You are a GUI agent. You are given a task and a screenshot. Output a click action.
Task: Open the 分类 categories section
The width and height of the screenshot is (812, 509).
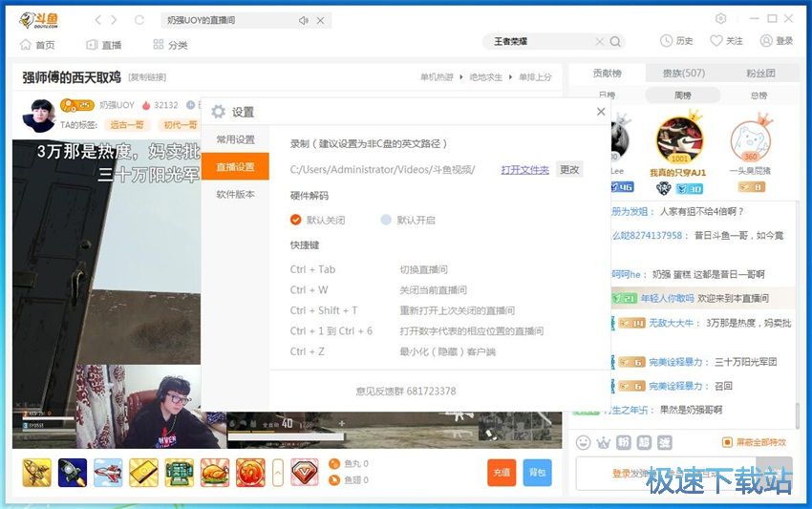point(170,45)
